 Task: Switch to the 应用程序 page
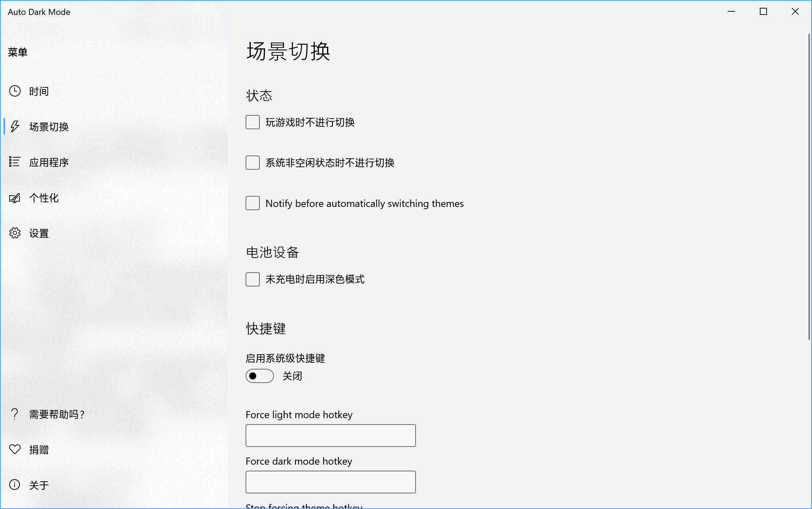(49, 163)
